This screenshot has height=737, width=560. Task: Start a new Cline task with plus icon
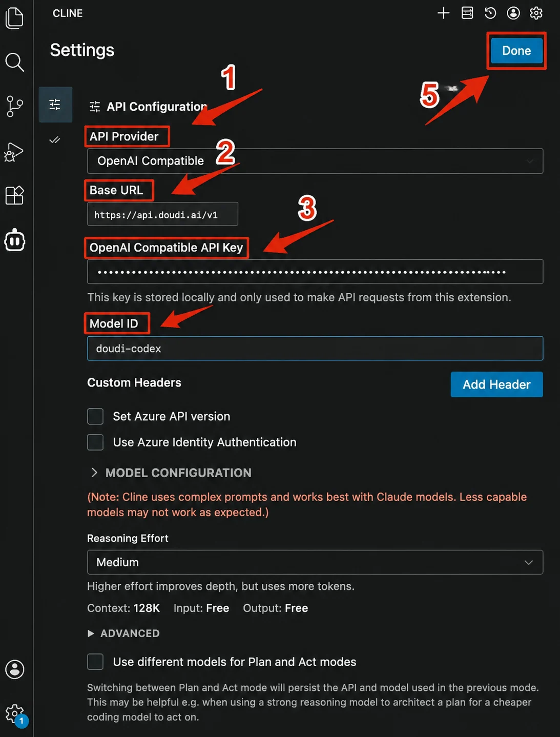click(443, 13)
